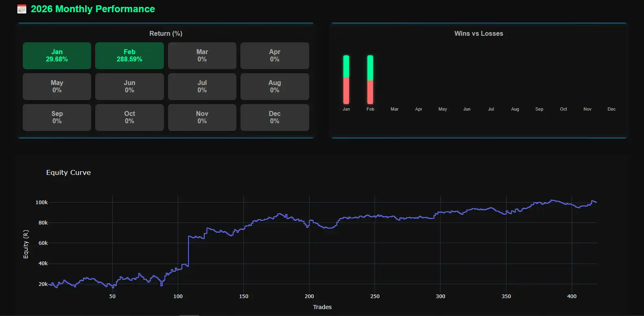Select the Oct 0% return tile
The height and width of the screenshot is (316, 644).
click(x=129, y=118)
